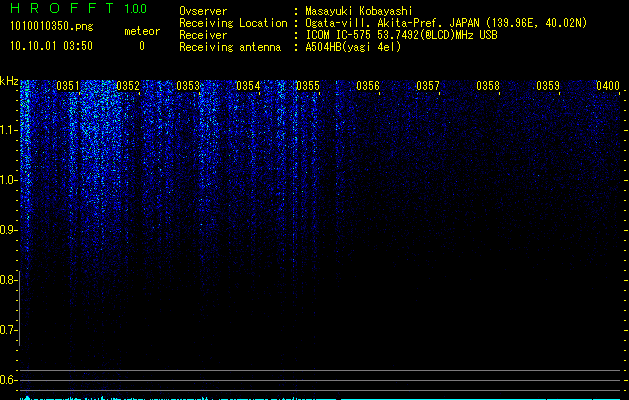Click the 0400 time marker
Image resolution: width=629 pixels, height=400 pixels.
608,86
